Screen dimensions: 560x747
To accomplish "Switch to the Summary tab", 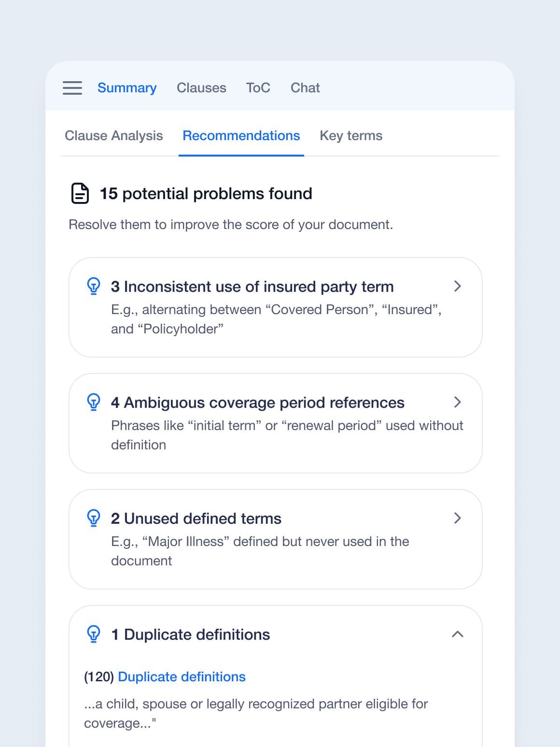I will [127, 88].
